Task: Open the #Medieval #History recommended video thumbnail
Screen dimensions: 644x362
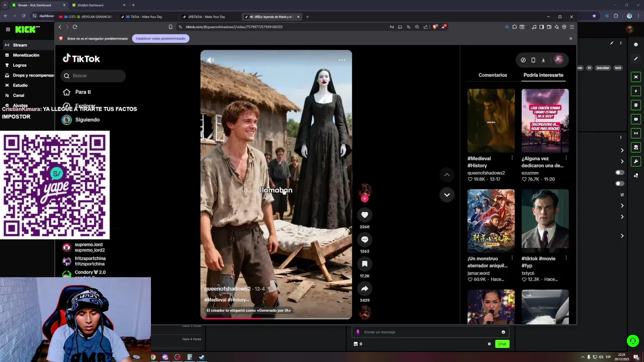Action: (x=491, y=121)
